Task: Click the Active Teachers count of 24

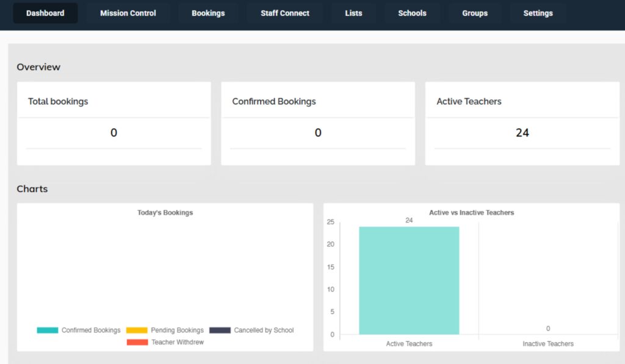Action: click(522, 133)
